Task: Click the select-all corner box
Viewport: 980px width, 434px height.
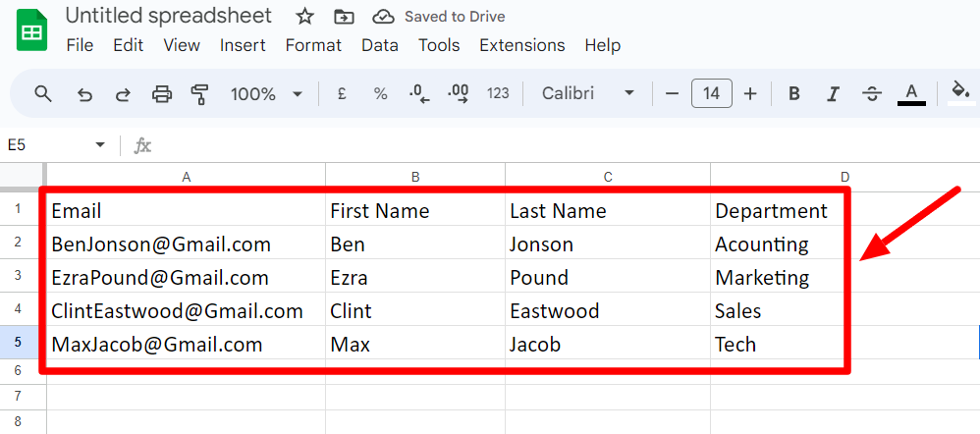Action: tap(23, 177)
